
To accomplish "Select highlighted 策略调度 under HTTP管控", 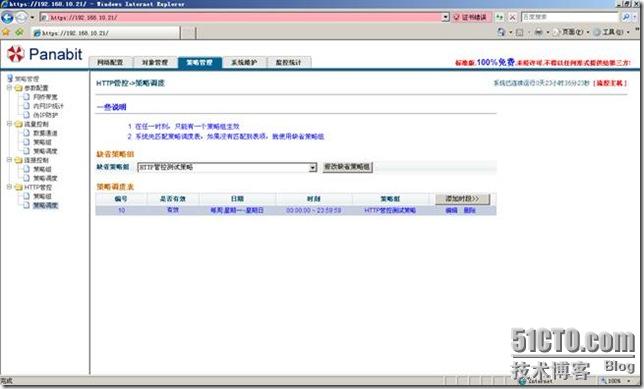I will point(45,205).
